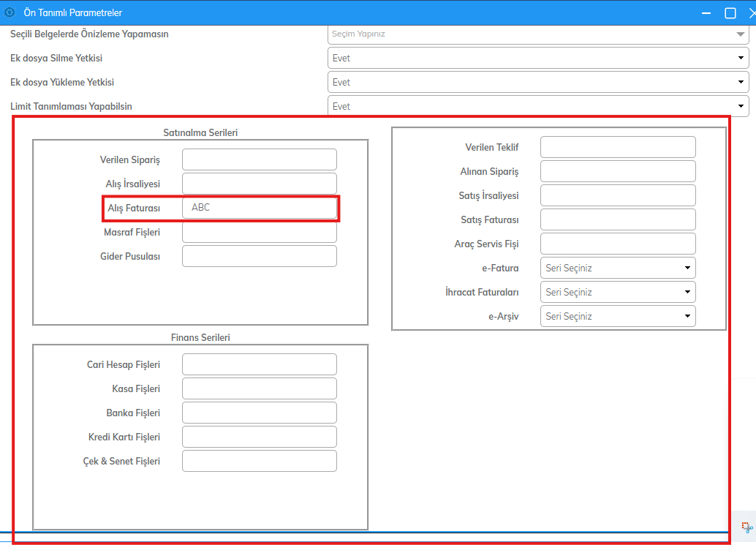Minimize the Ön Tanımlı Parametreler window
This screenshot has height=545, width=756.
706,12
